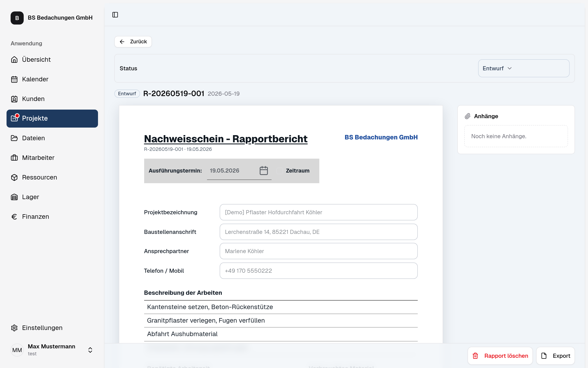Click the MM user avatar
The width and height of the screenshot is (588, 368).
click(x=17, y=350)
